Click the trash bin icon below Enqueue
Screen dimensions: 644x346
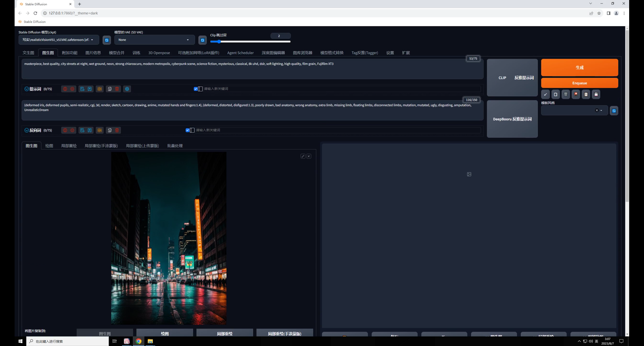pos(566,94)
